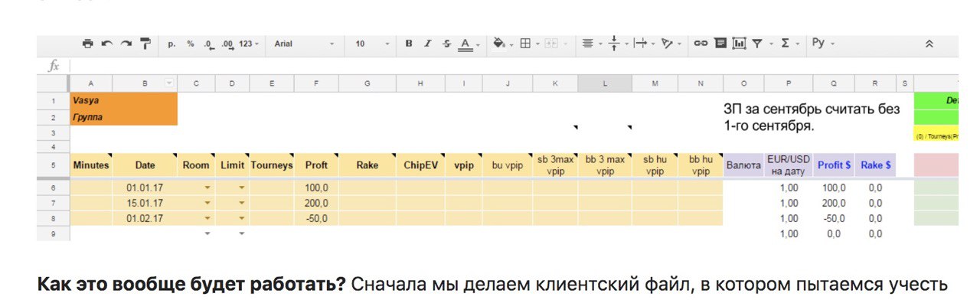Toggle italic formatting

pos(428,44)
